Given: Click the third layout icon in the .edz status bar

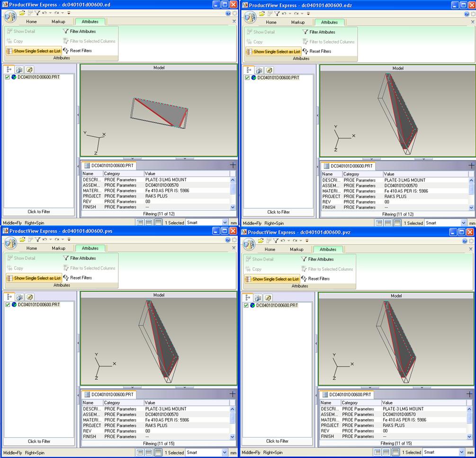Looking at the screenshot, I should click(397, 223).
